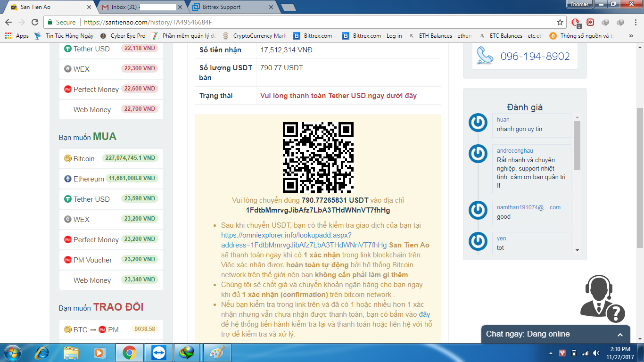Click the red extension icon with badge 1

point(576,22)
